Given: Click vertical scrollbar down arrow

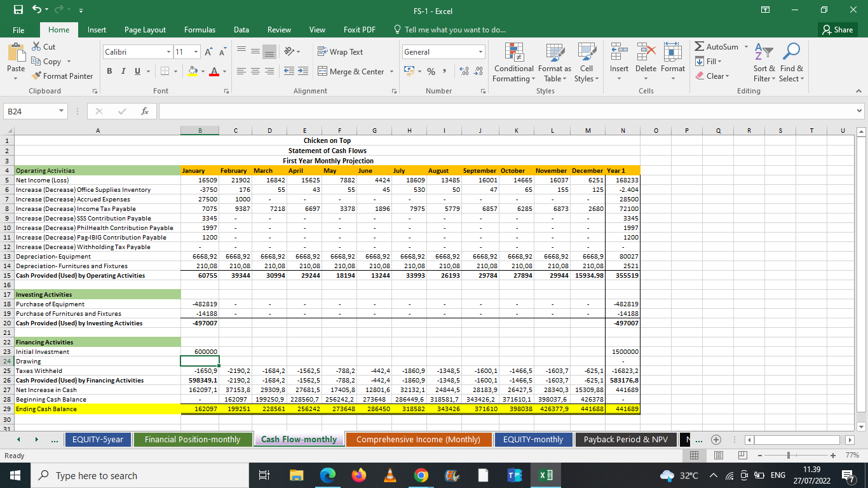Looking at the screenshot, I should tap(862, 426).
